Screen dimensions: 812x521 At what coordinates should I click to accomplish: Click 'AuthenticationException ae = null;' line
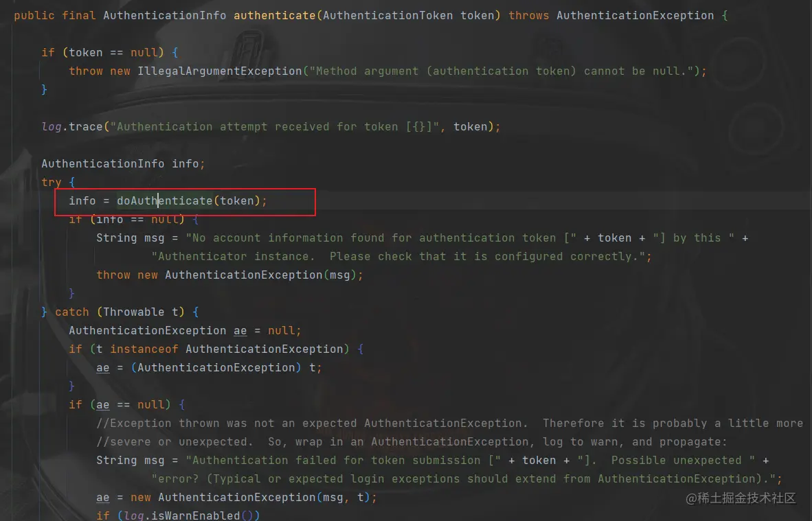pos(185,331)
